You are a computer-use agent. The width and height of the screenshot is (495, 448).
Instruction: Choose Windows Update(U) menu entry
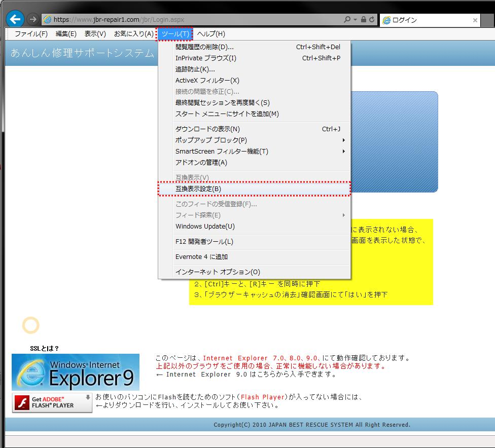pos(255,226)
